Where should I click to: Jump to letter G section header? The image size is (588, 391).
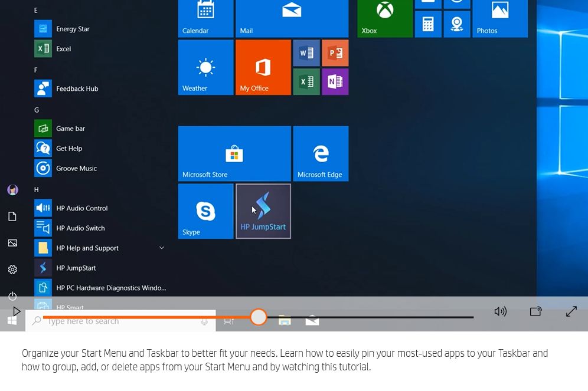coord(37,110)
